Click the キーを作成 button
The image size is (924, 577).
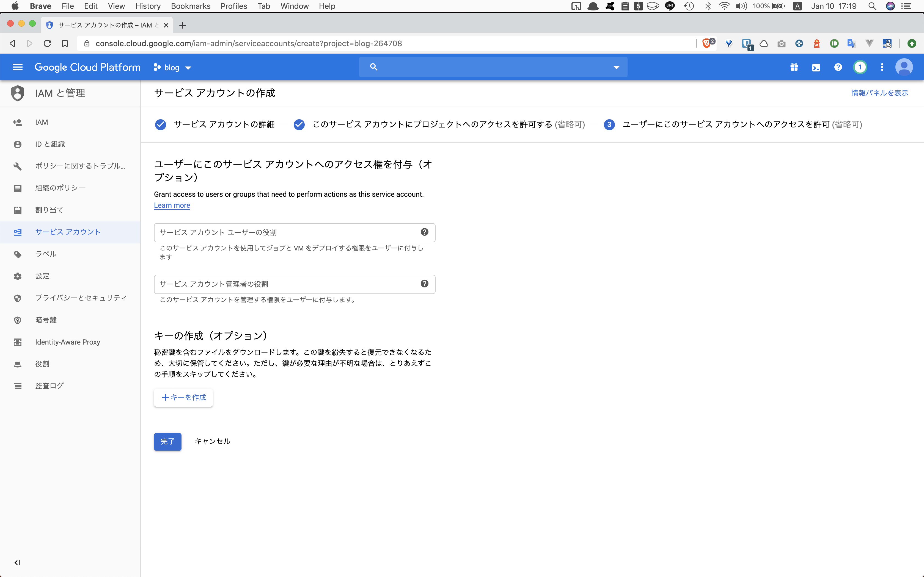[x=183, y=397]
